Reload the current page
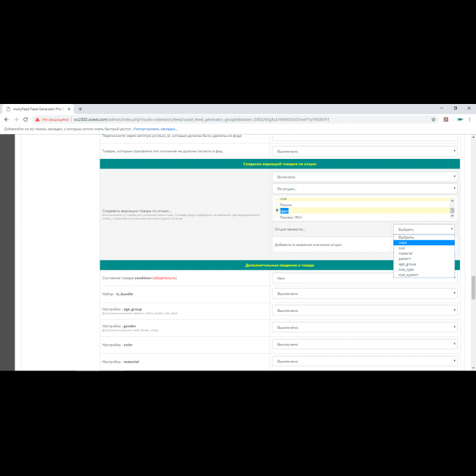 point(26,119)
